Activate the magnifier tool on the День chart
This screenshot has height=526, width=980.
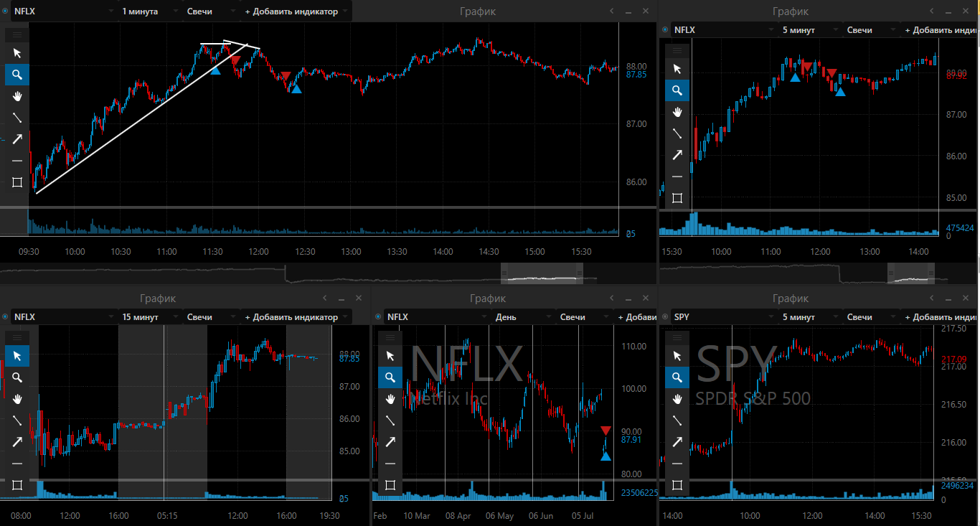pos(390,377)
